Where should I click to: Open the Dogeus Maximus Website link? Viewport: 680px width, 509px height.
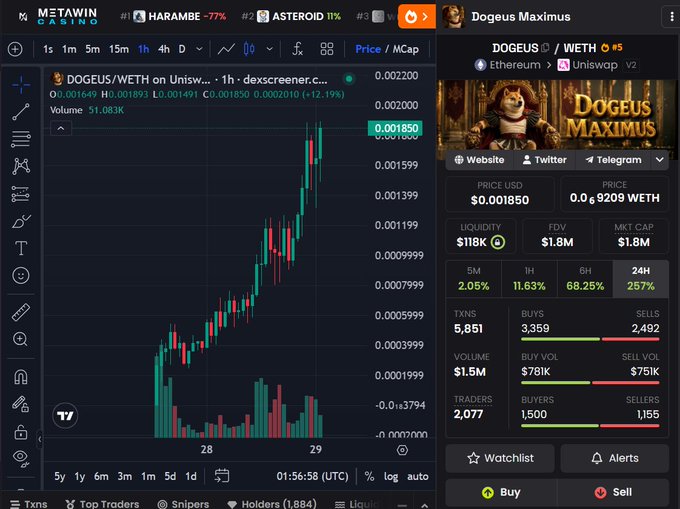tap(479, 160)
